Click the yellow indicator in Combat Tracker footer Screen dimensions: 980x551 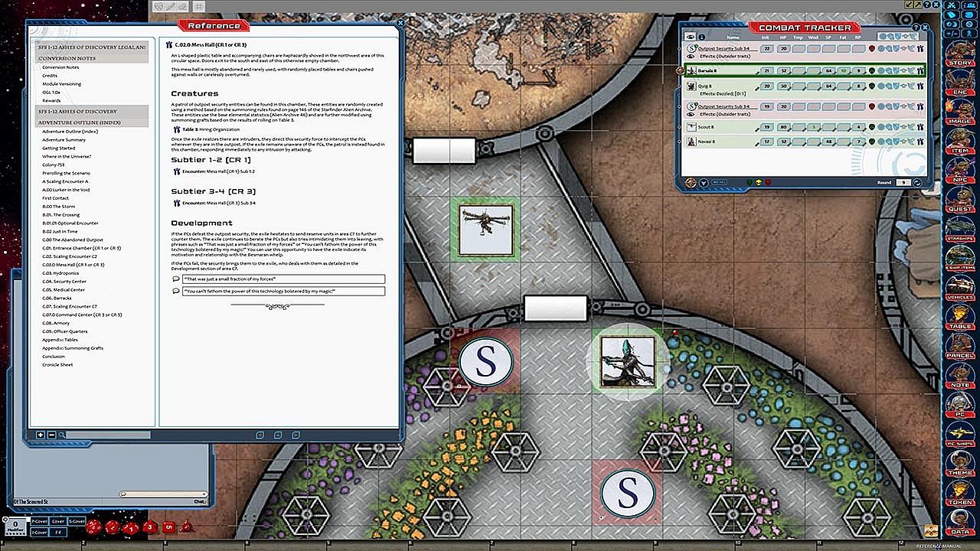(x=759, y=183)
